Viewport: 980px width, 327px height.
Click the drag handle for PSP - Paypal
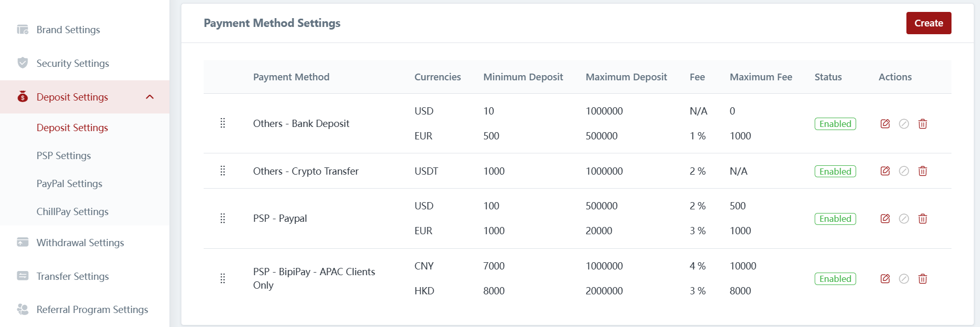(223, 218)
